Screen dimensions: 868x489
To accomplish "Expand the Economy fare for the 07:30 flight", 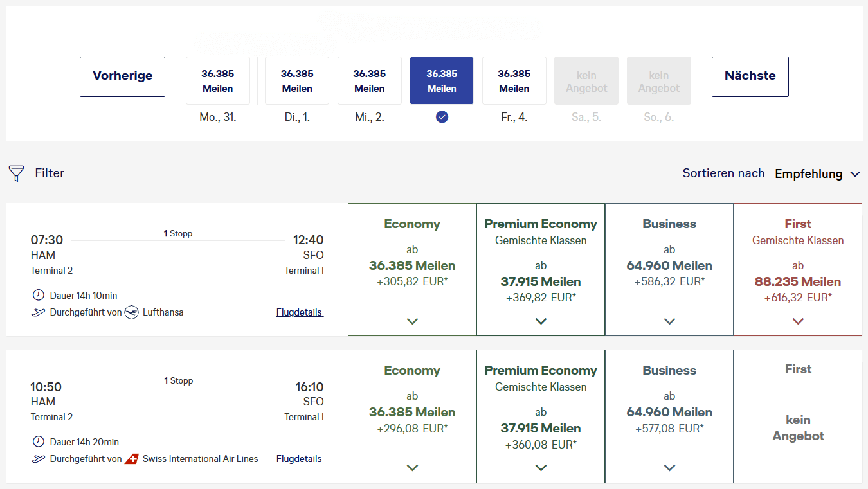I will [411, 321].
